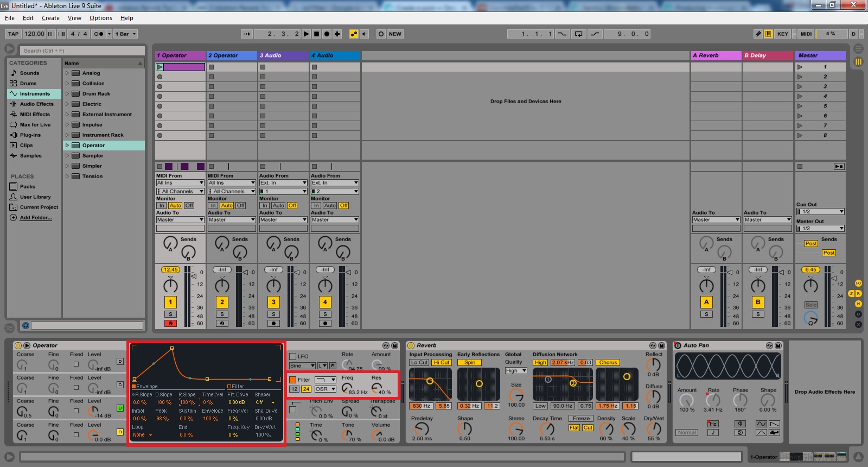868x467 pixels.
Task: Click the TAP tempo button
Action: pos(14,34)
